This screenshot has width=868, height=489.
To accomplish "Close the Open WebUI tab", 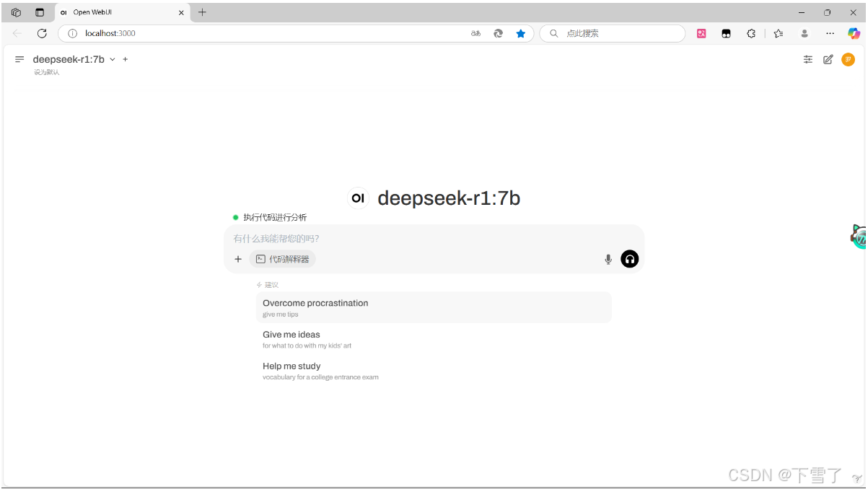I will [x=181, y=12].
